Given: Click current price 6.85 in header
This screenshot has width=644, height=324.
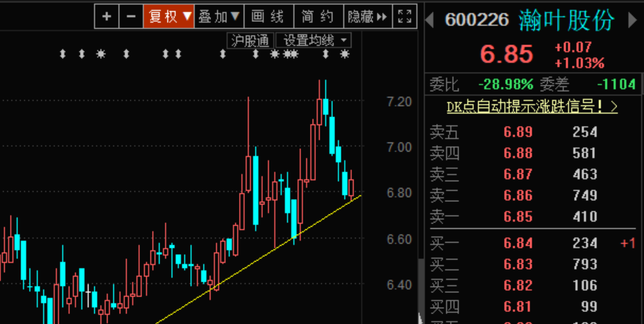Looking at the screenshot, I should point(506,54).
